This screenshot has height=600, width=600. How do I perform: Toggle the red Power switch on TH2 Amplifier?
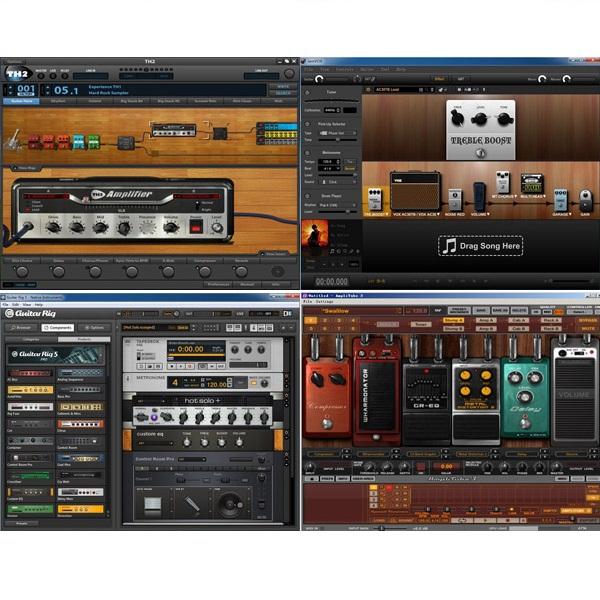(x=196, y=228)
